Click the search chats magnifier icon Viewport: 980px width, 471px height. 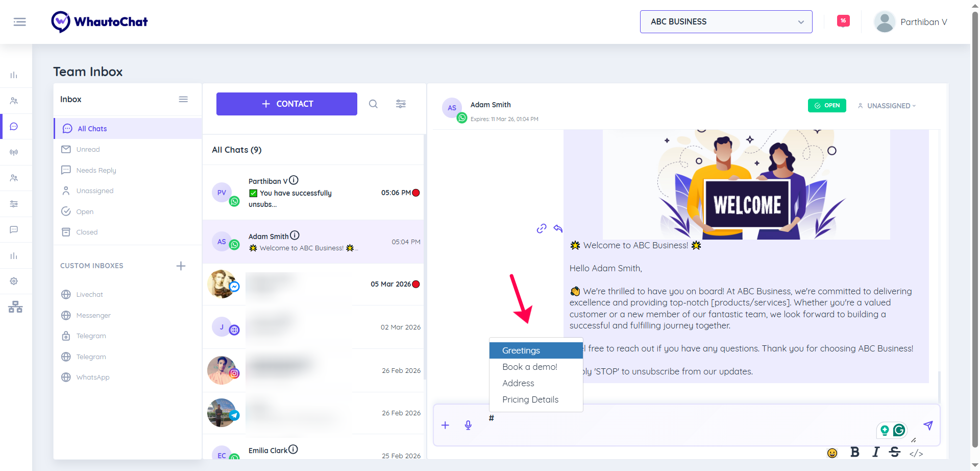click(373, 104)
